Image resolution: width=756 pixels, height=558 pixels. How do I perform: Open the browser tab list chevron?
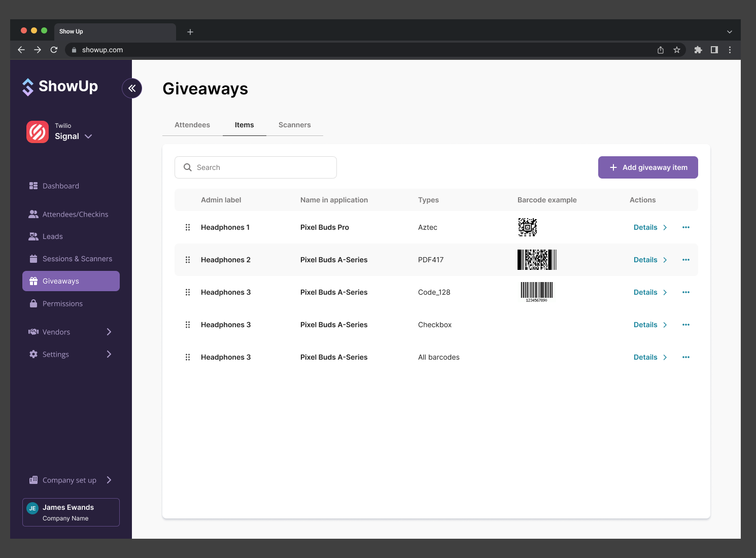[x=730, y=32]
